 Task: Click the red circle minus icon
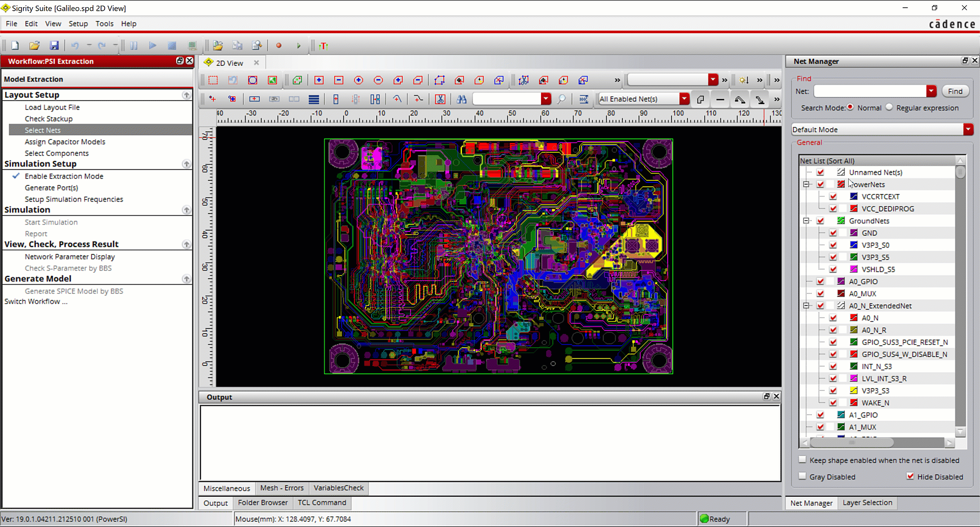tap(378, 80)
